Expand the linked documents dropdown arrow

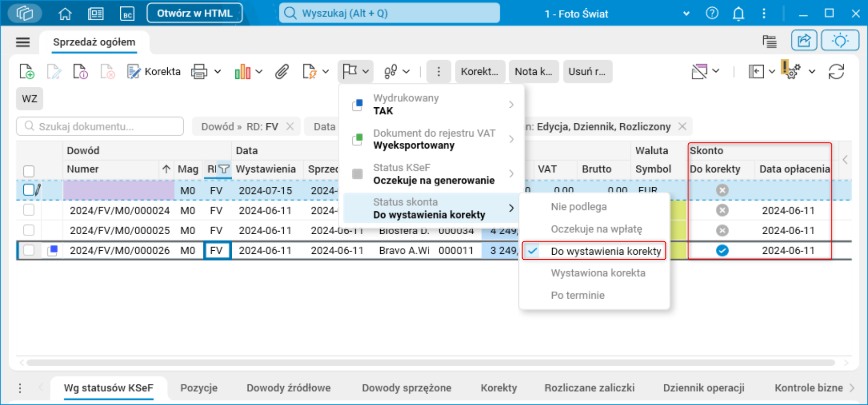[406, 72]
